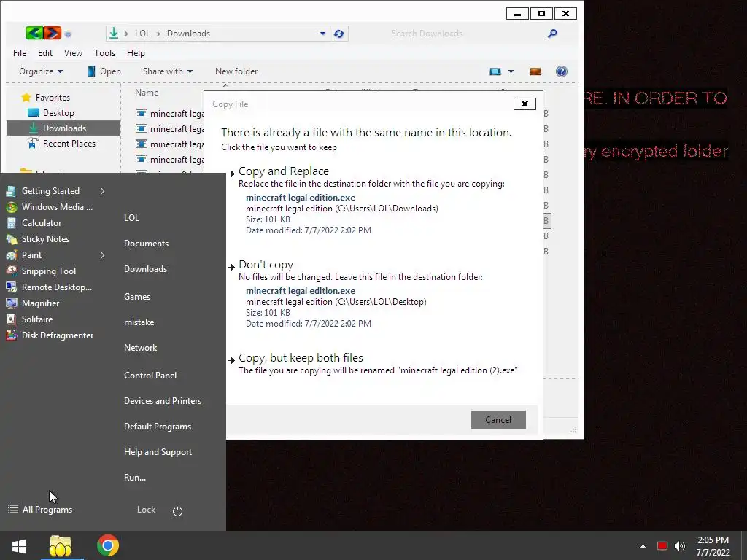
Task: Click the File Explorer taskbar icon
Action: click(61, 545)
